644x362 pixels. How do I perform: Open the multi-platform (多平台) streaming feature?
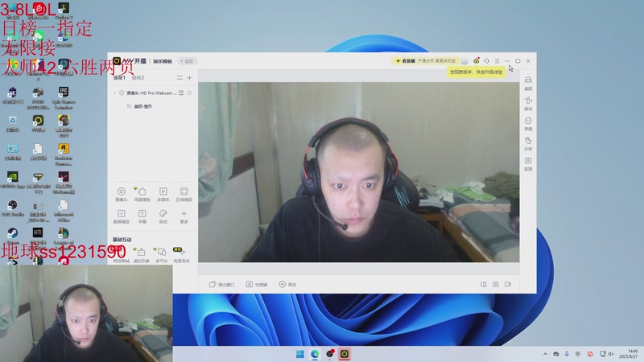161,254
